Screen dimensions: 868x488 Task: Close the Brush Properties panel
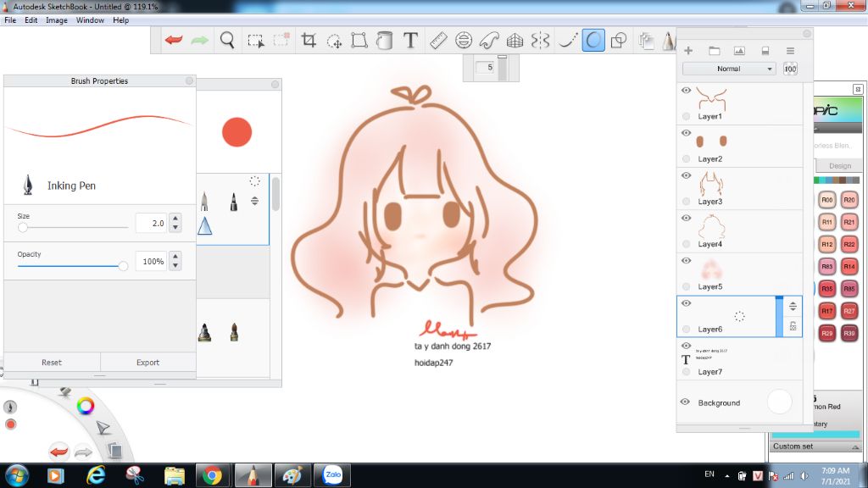click(x=189, y=80)
